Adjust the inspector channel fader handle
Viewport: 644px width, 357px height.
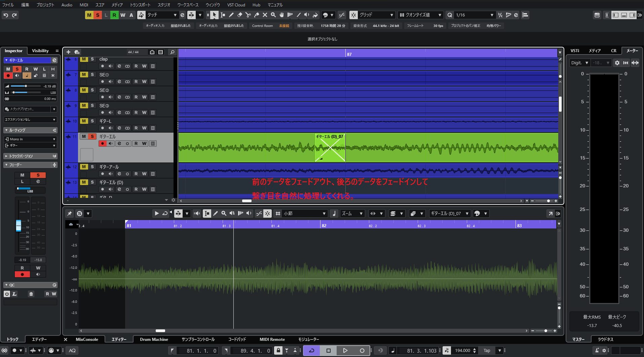(18, 225)
